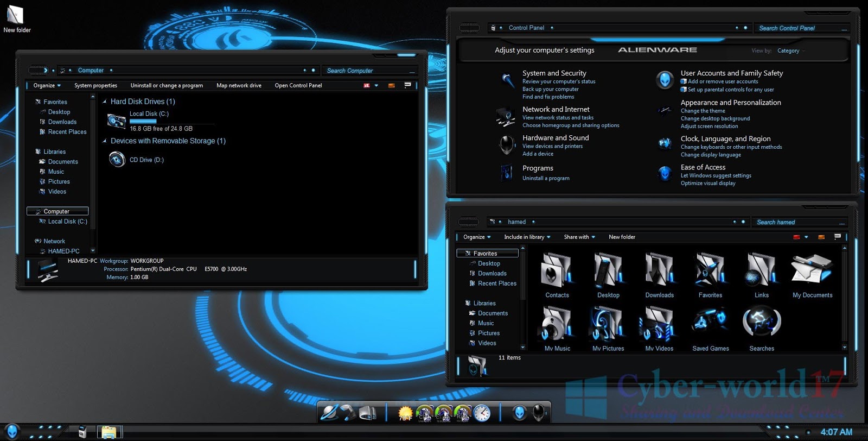Click the Hardware and Sound category icon
Image resolution: width=868 pixels, height=441 pixels.
pos(507,144)
